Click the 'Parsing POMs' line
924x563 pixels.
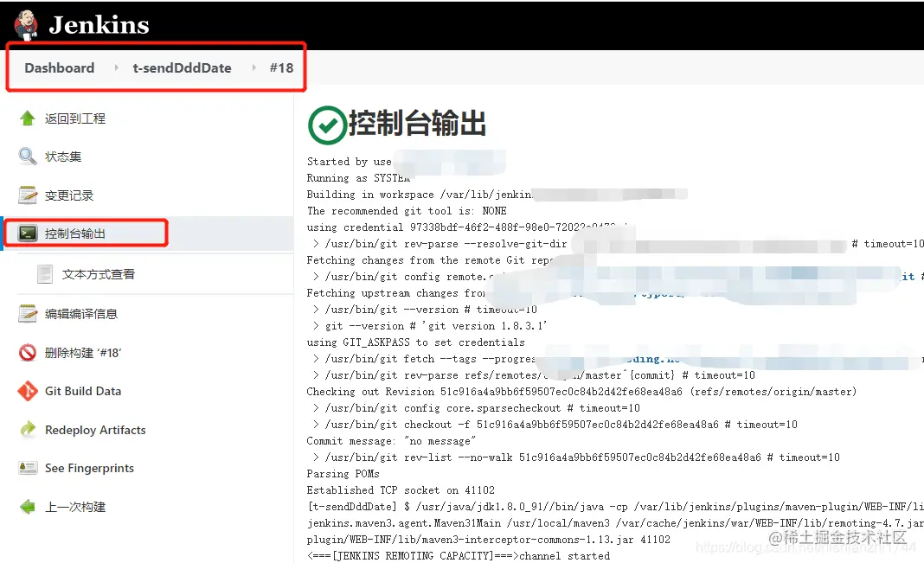point(343,473)
